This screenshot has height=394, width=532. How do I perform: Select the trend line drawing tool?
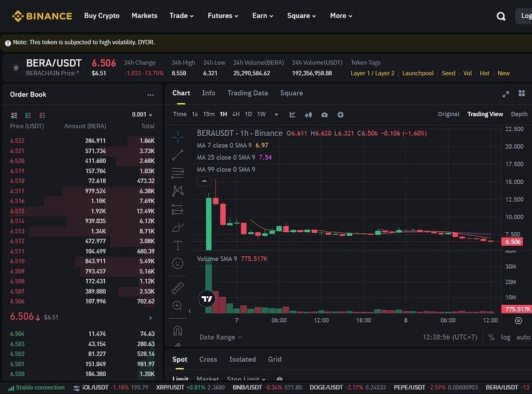tap(178, 155)
